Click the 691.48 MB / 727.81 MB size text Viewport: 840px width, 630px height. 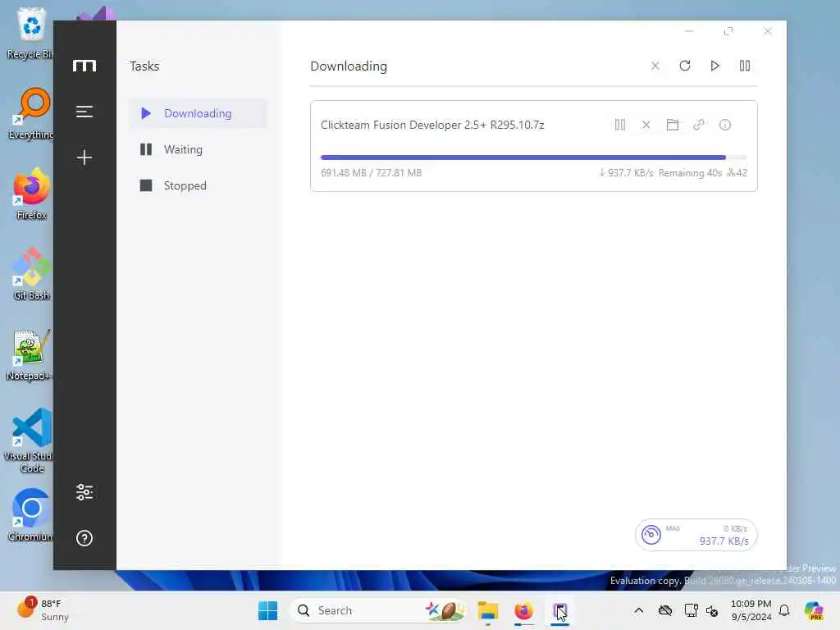pyautogui.click(x=372, y=172)
